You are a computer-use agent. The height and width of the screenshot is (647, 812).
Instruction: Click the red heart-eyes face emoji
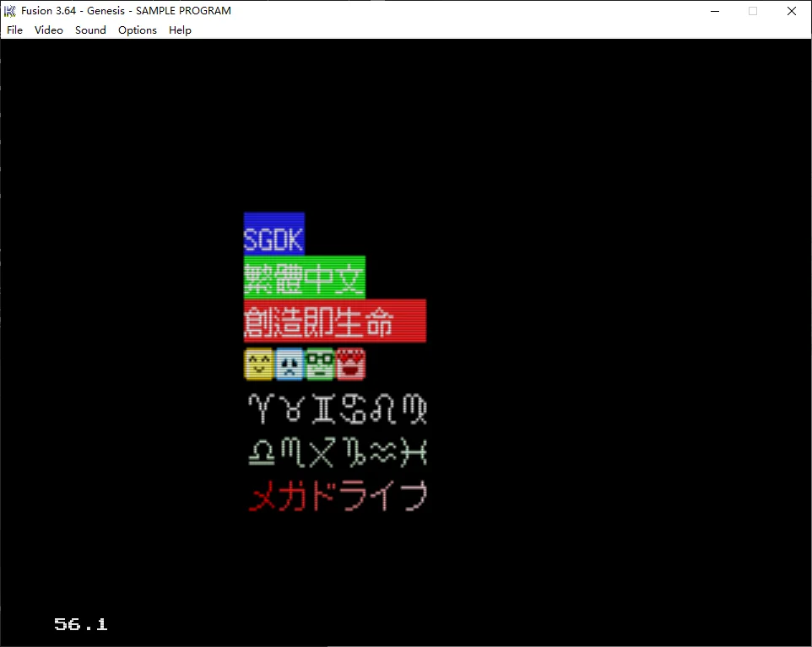pos(350,364)
